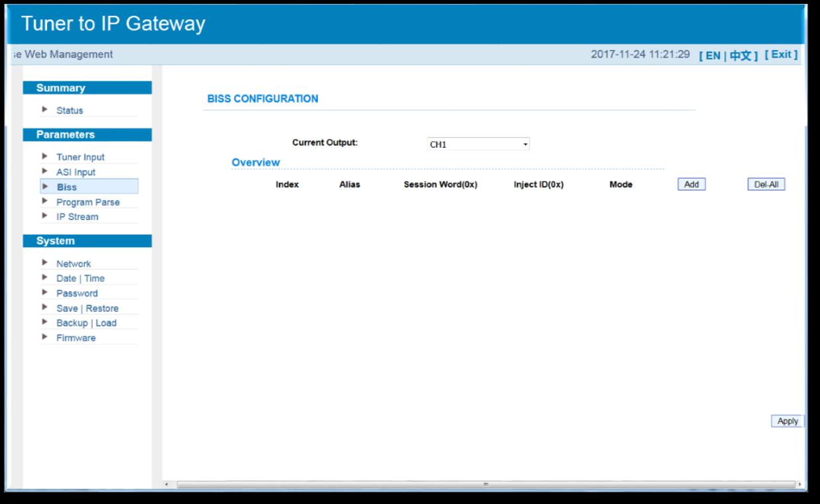Click the Add button
Image resolution: width=820 pixels, height=504 pixels.
click(692, 185)
